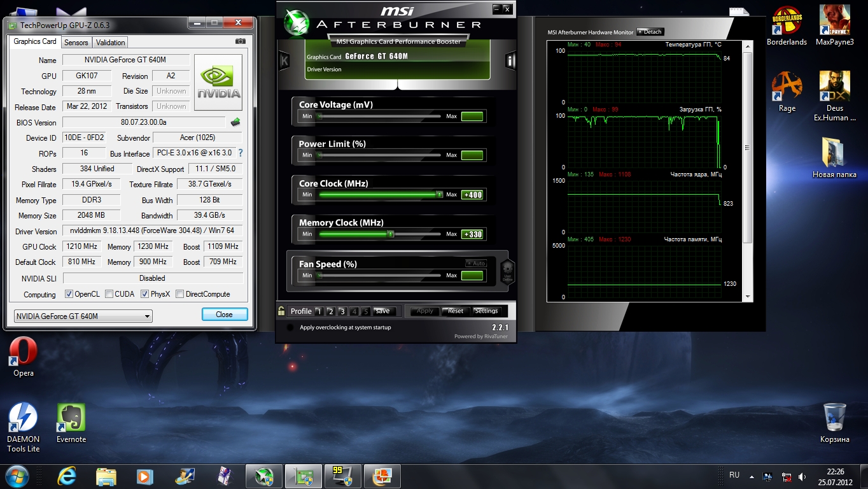Click the Core Voltage slider handle
The height and width of the screenshot is (489, 868).
pos(319,117)
